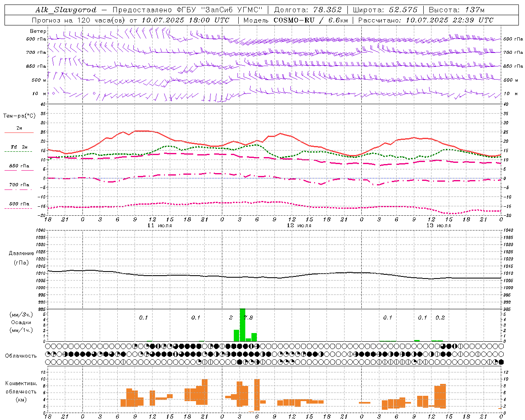The width and height of the screenshot is (525, 420).
Task: Click the '850 гПа' temperature legend entry
Action: (19, 166)
